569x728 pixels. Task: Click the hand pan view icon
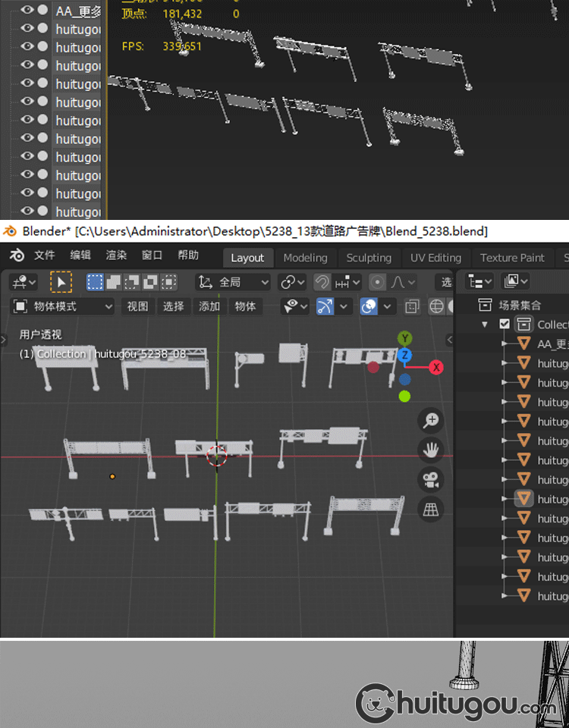point(430,450)
